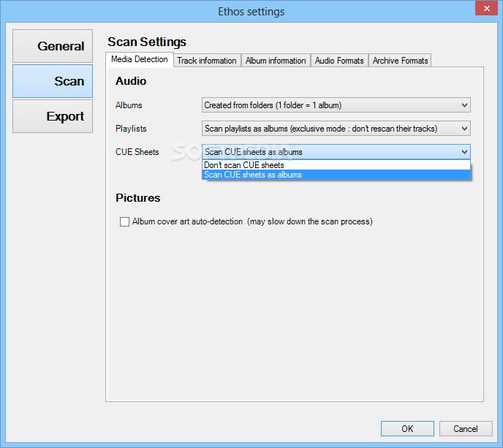Click the "Pictures" section heading
The image size is (503, 448).
138,198
